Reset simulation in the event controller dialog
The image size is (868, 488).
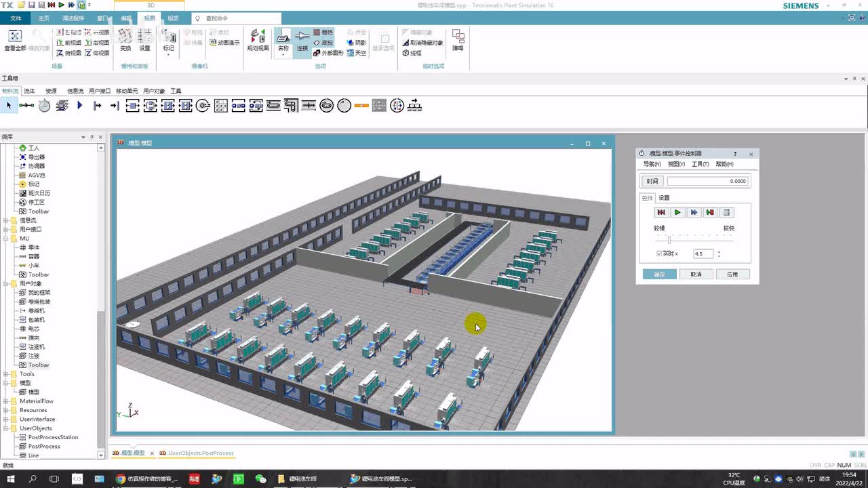(660, 213)
